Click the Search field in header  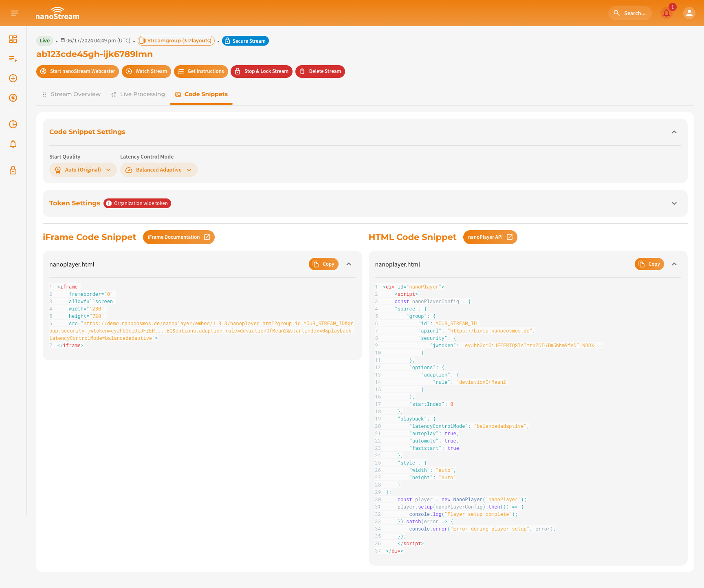pos(630,13)
